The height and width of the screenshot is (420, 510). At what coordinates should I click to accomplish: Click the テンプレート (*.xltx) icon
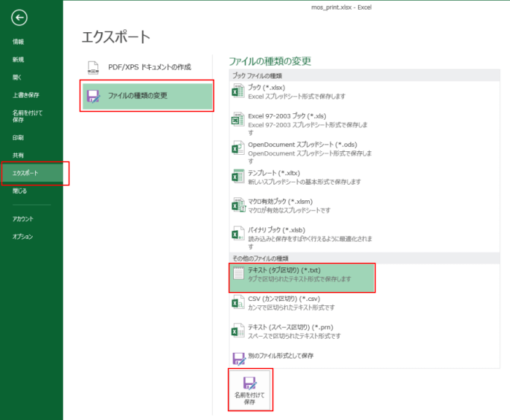pos(238,176)
